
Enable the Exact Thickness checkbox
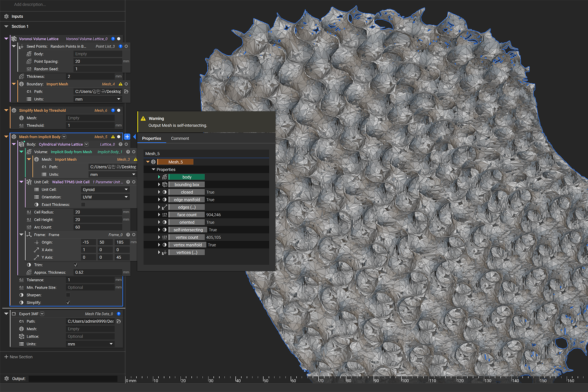coord(83,205)
